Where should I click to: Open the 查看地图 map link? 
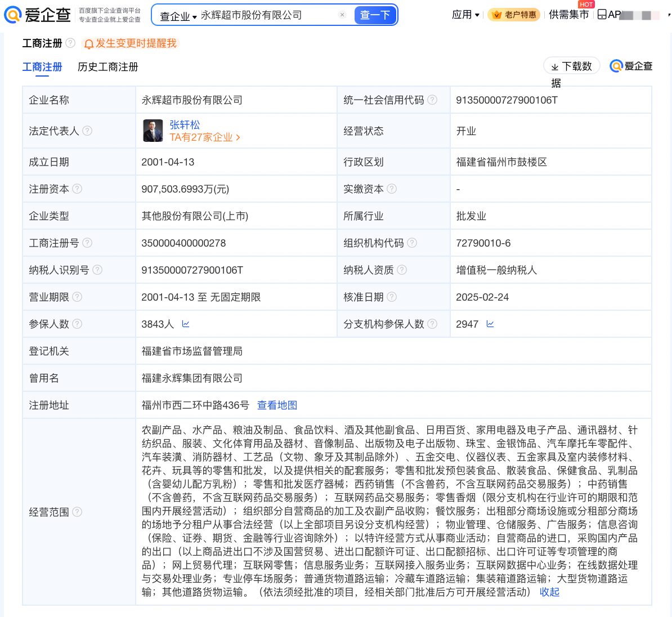coord(277,405)
